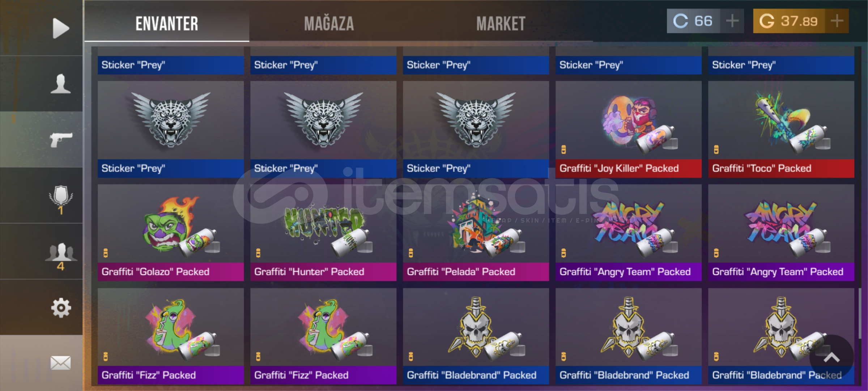Pick Graffiti "Hunter" Packed item

click(x=323, y=233)
